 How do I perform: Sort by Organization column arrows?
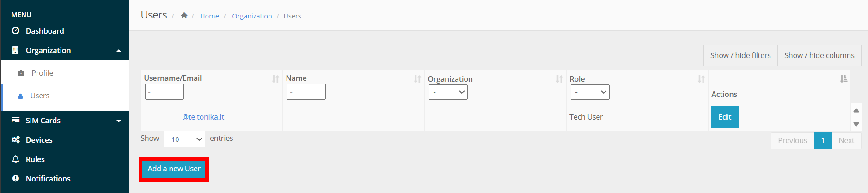tap(559, 79)
